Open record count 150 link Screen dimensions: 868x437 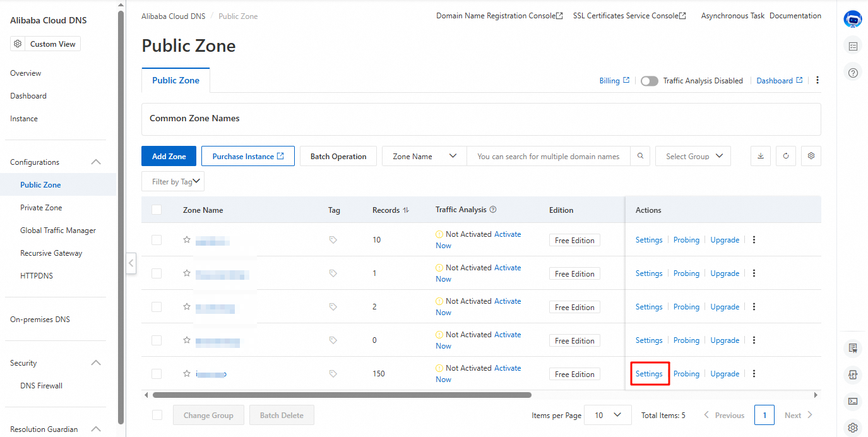(x=378, y=374)
